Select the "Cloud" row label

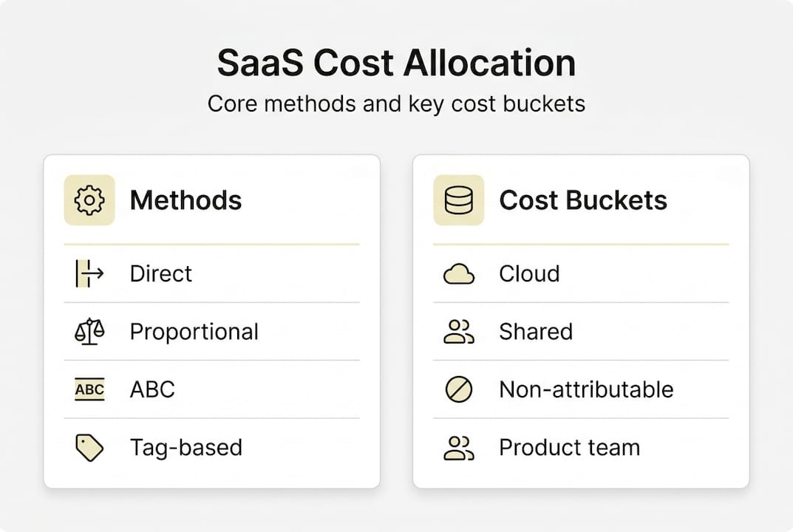pos(529,273)
